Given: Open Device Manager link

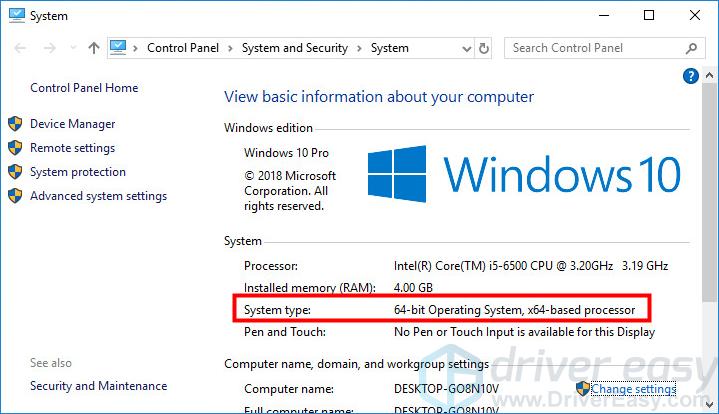Looking at the screenshot, I should (x=72, y=124).
